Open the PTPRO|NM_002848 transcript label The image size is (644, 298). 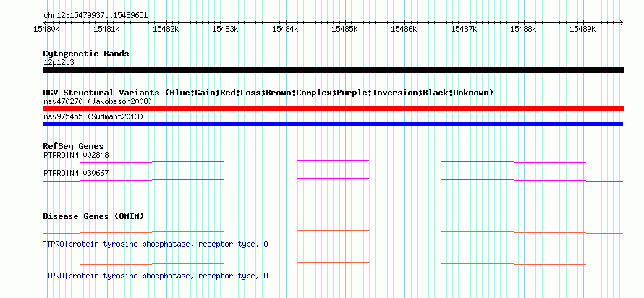point(76,156)
